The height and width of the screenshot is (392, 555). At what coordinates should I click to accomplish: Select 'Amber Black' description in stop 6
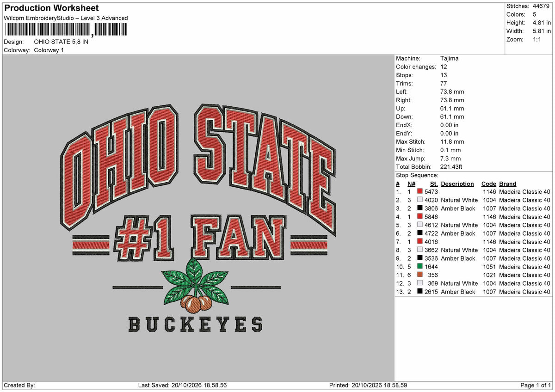tap(458, 233)
